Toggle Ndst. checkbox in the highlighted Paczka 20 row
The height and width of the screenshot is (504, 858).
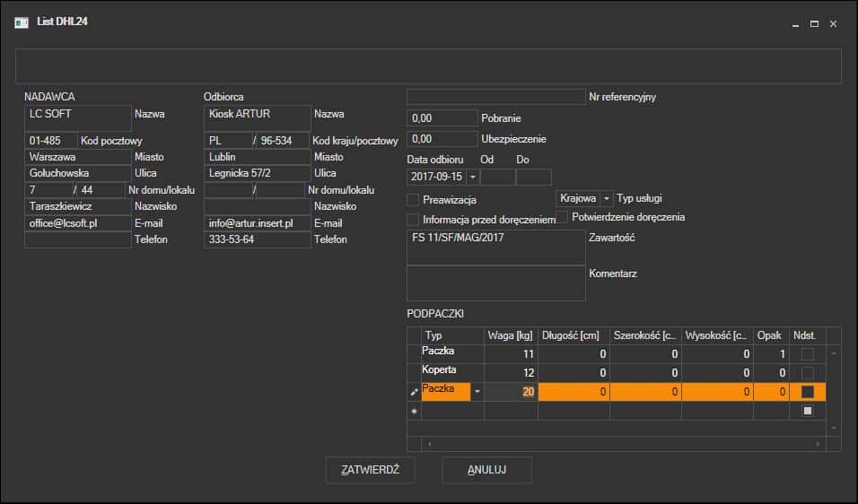tap(807, 391)
